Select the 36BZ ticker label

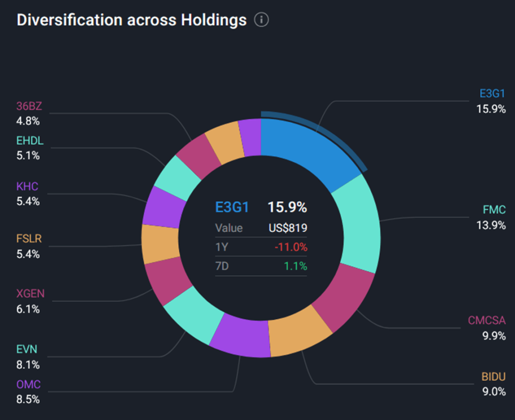(28, 106)
